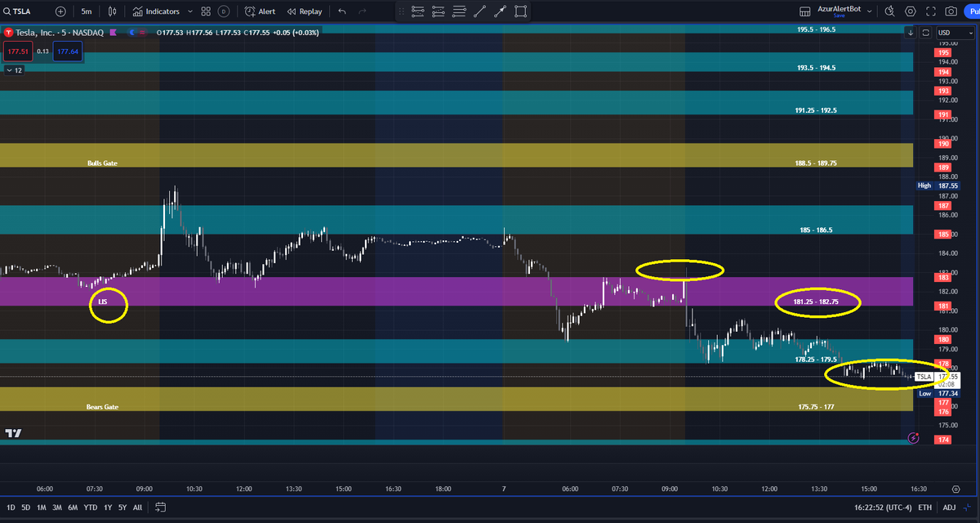
Task: Expand the indicators favorites chevron
Action: point(190,11)
